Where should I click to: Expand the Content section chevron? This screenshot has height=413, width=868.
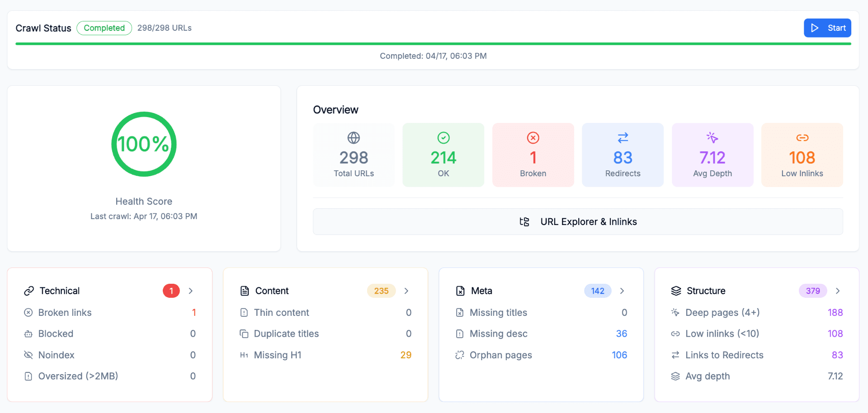(406, 291)
